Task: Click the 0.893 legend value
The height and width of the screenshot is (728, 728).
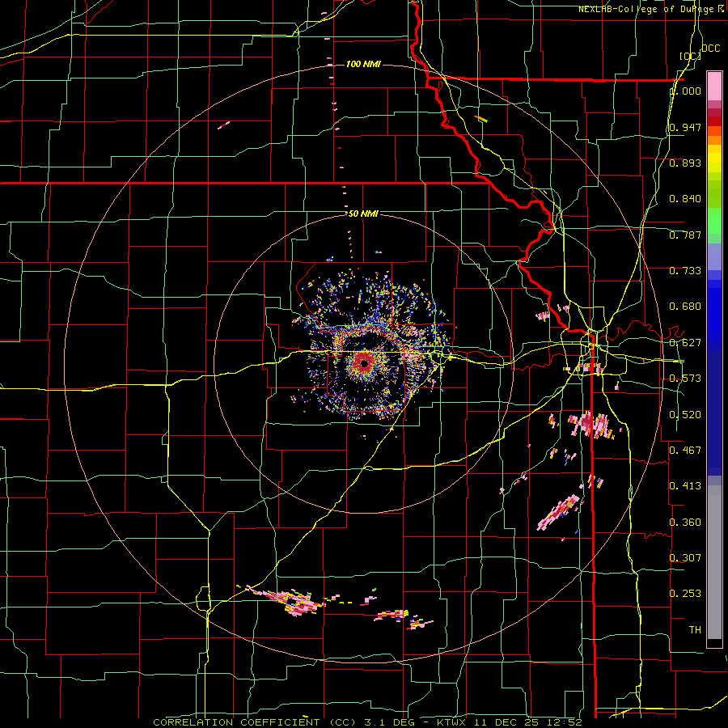Action: click(685, 163)
